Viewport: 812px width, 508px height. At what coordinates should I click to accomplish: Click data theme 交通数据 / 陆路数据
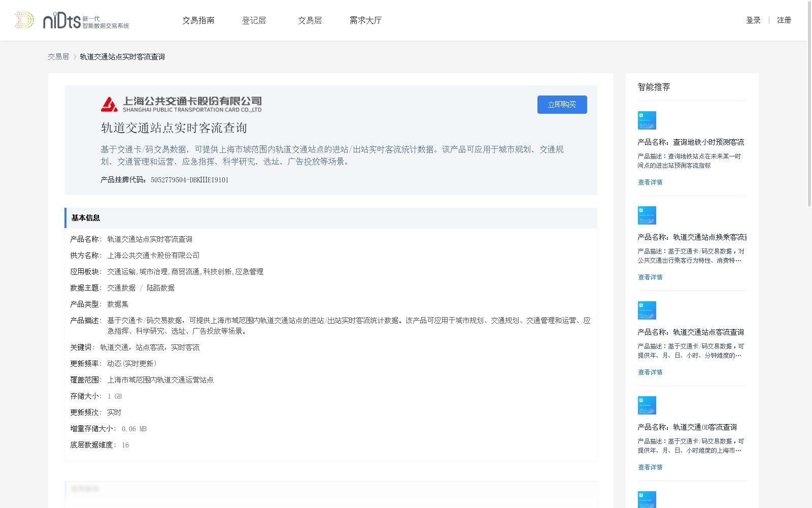tap(141, 288)
